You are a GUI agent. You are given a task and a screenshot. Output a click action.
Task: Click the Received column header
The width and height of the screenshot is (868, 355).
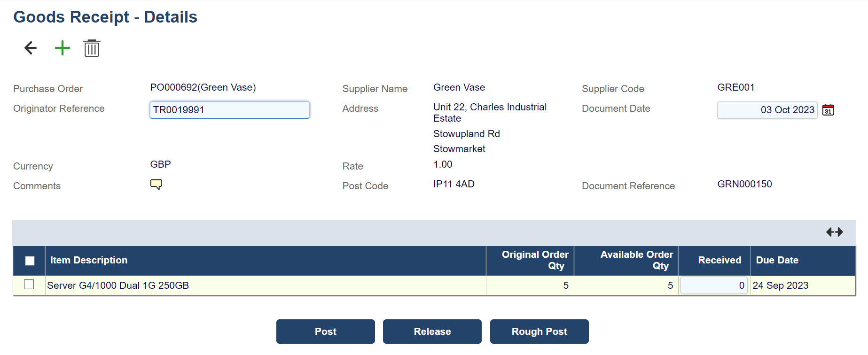(x=719, y=260)
